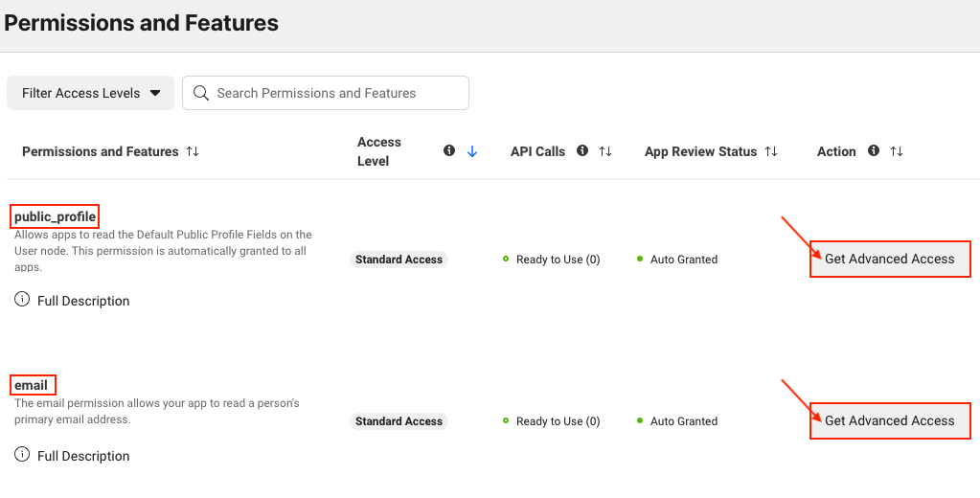Click the email permission description text
The height and width of the screenshot is (498, 980).
157,411
